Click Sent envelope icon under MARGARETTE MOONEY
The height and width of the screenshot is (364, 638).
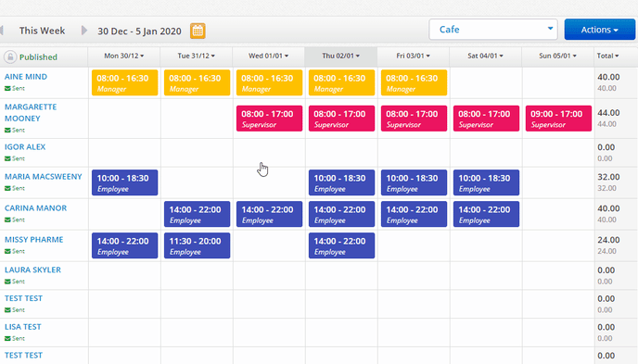7,131
